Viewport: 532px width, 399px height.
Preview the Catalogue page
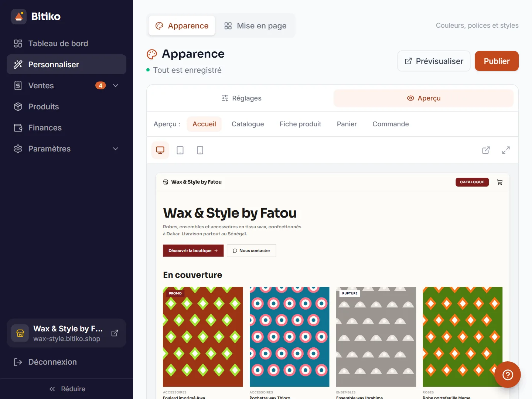tap(248, 124)
